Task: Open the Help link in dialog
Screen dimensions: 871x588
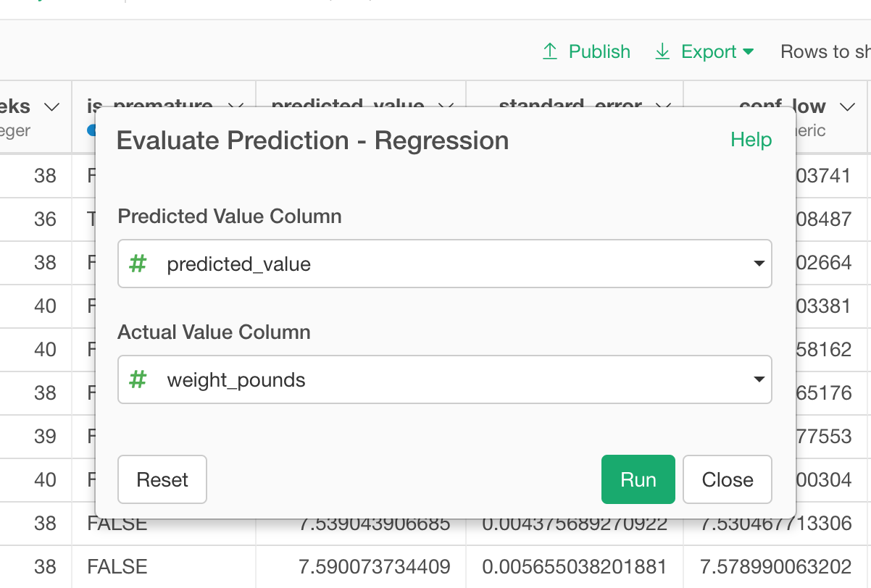Action: click(x=751, y=140)
